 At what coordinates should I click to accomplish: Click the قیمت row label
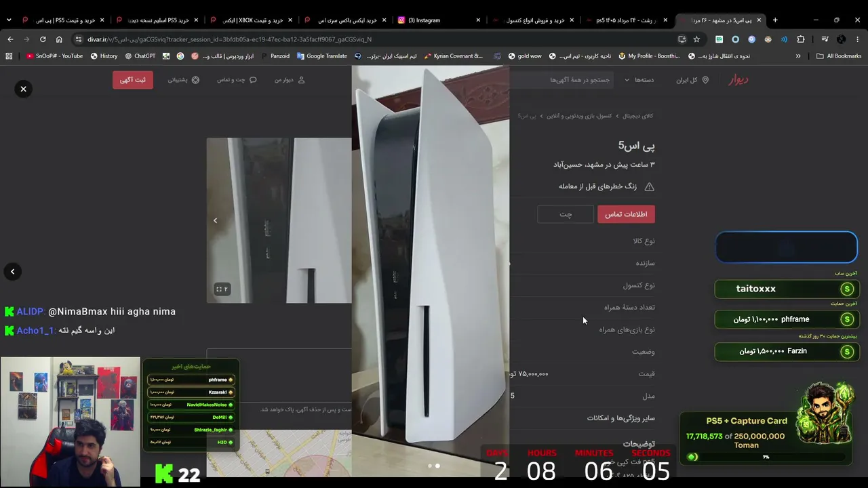pyautogui.click(x=647, y=373)
